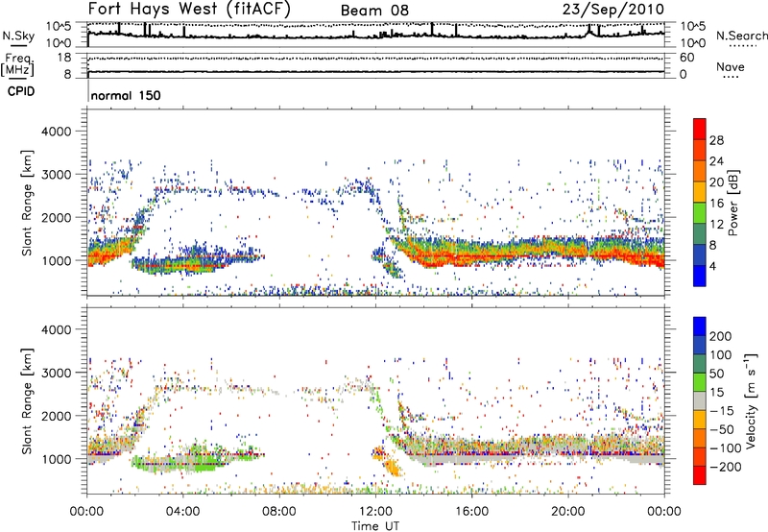This screenshot has width=768, height=532.
Task: Click the "200" tick on the velocity colorbar
Action: [721, 336]
